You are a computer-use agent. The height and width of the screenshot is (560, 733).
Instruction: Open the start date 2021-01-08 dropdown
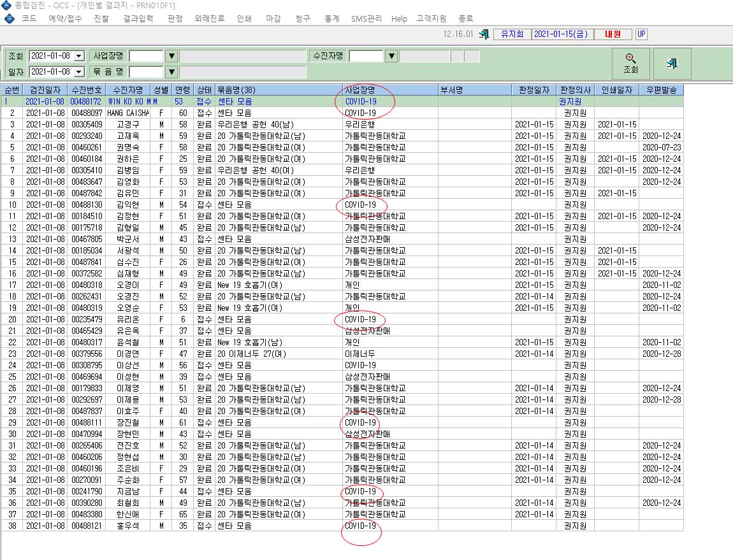(x=79, y=56)
